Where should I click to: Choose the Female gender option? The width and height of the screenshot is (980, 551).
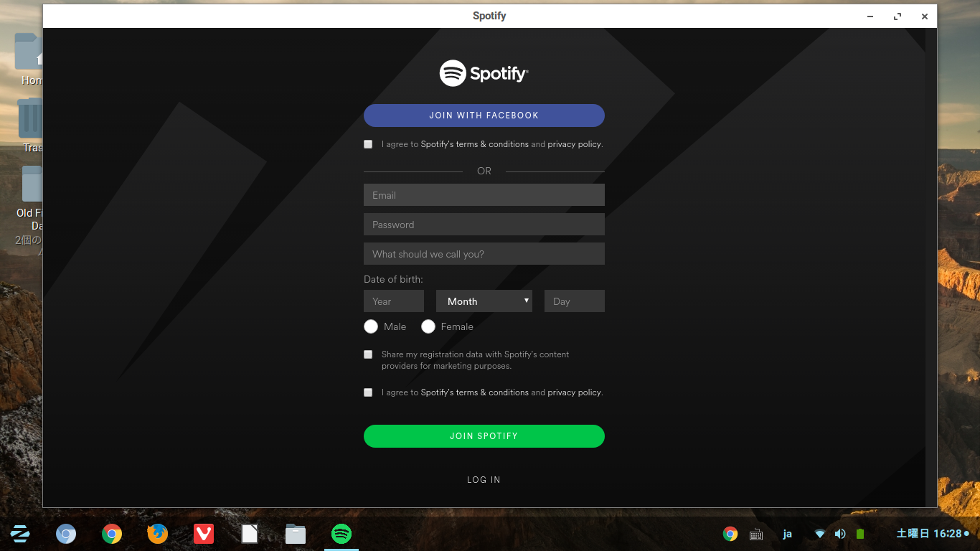point(428,326)
